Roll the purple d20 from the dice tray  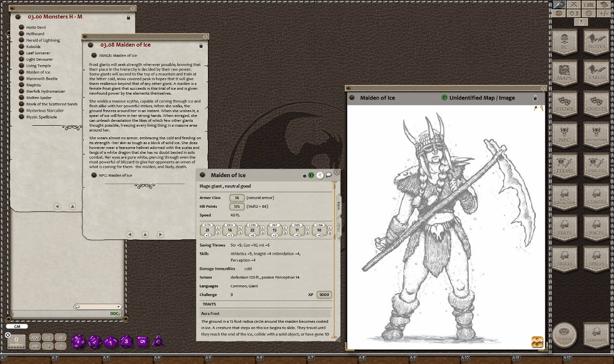point(78,341)
